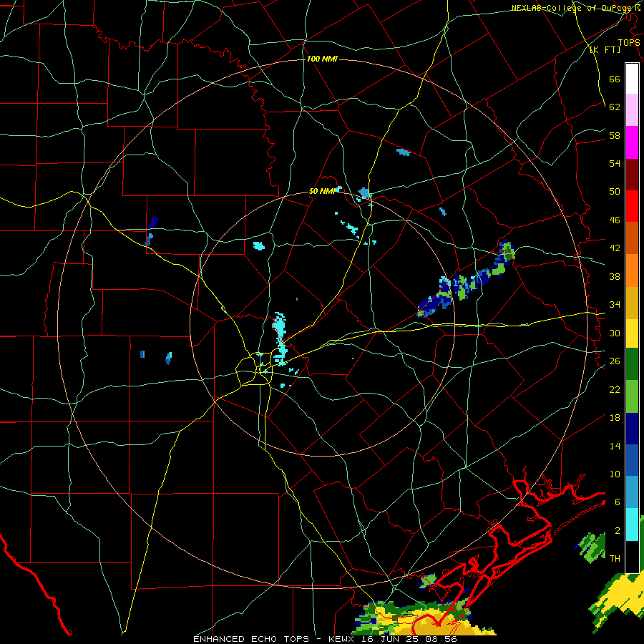644x644 pixels.
Task: Click the legend value "38"
Action: pyautogui.click(x=615, y=276)
